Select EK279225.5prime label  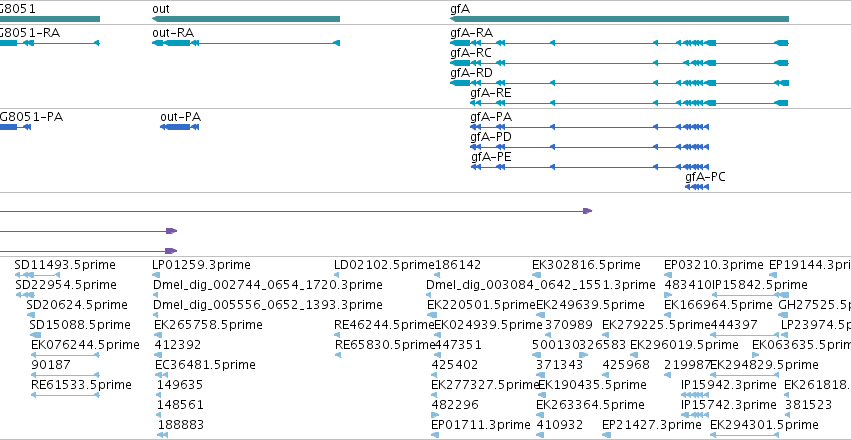click(x=656, y=325)
